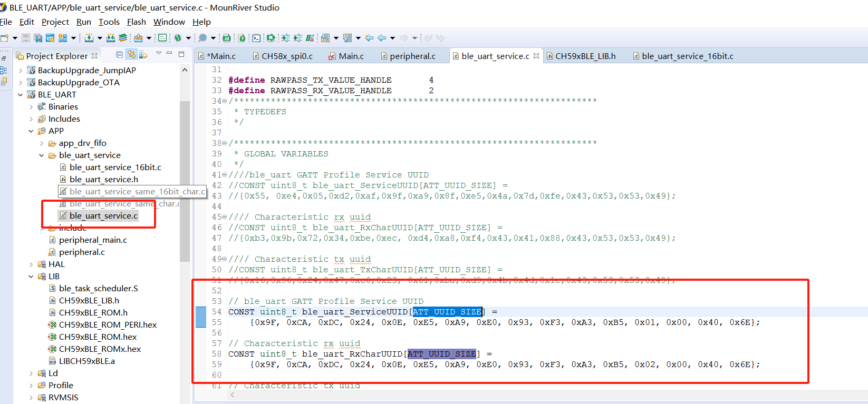Screen dimensions: 868x404
Task: Toggle code folding at line 49
Action: tap(225, 259)
